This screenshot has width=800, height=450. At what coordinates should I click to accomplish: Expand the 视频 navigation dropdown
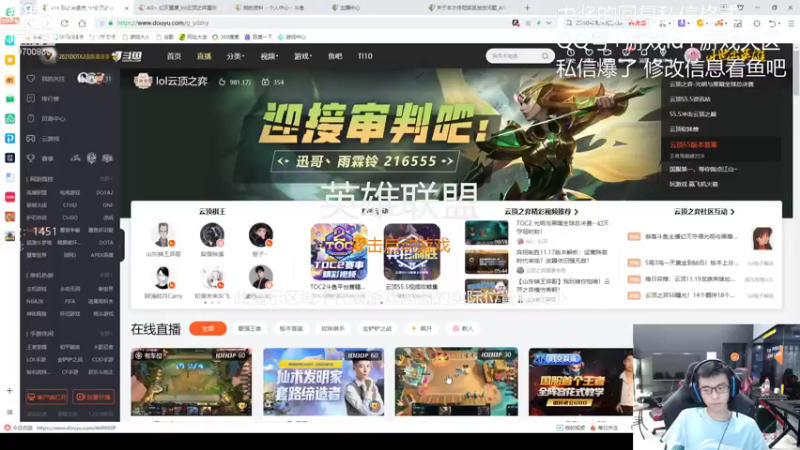pos(269,56)
